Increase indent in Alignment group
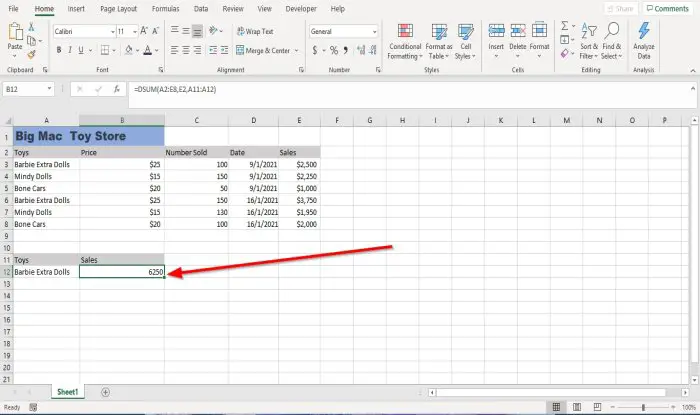This screenshot has width=700, height=415. [x=224, y=50]
